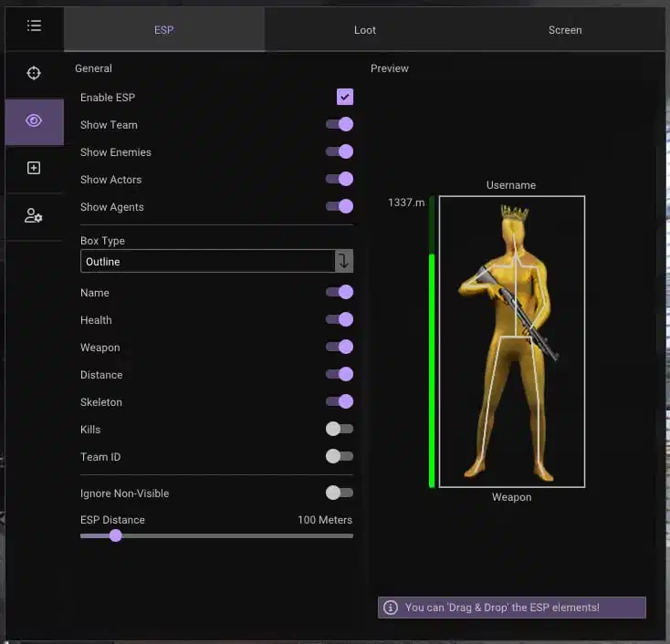Viewport: 670px width, 644px height.
Task: Turn on Ignore Non-Visible toggle
Action: [340, 493]
